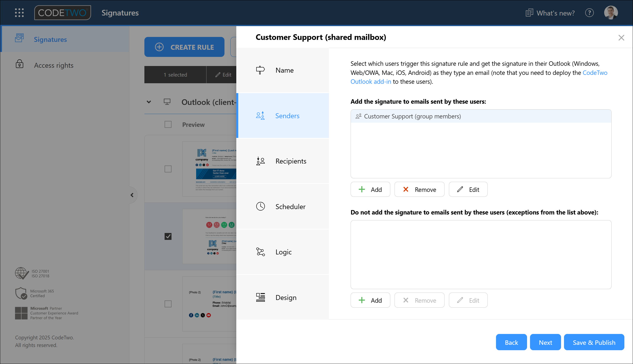Click the pencil in senders Edit
The height and width of the screenshot is (364, 633).
(x=460, y=189)
